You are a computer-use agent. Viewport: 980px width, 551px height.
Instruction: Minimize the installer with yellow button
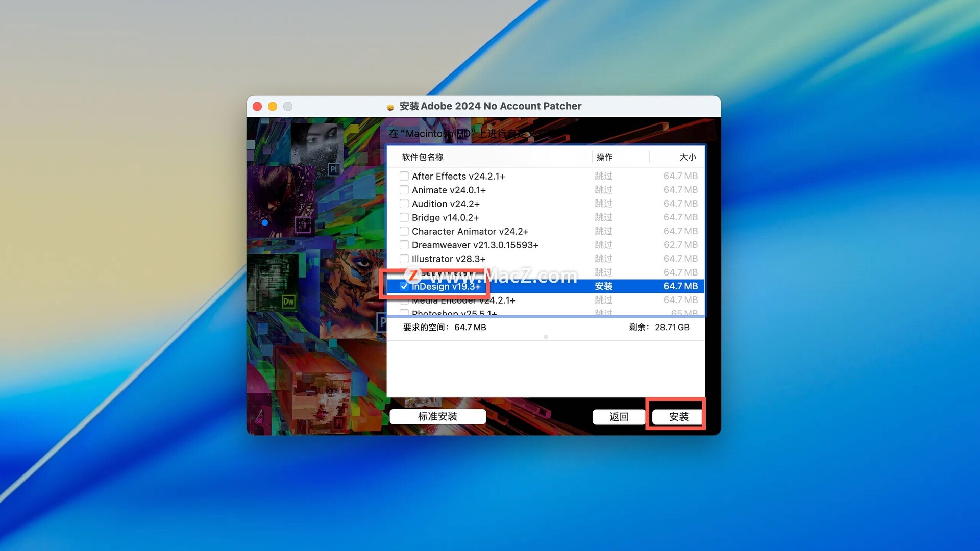pos(273,106)
